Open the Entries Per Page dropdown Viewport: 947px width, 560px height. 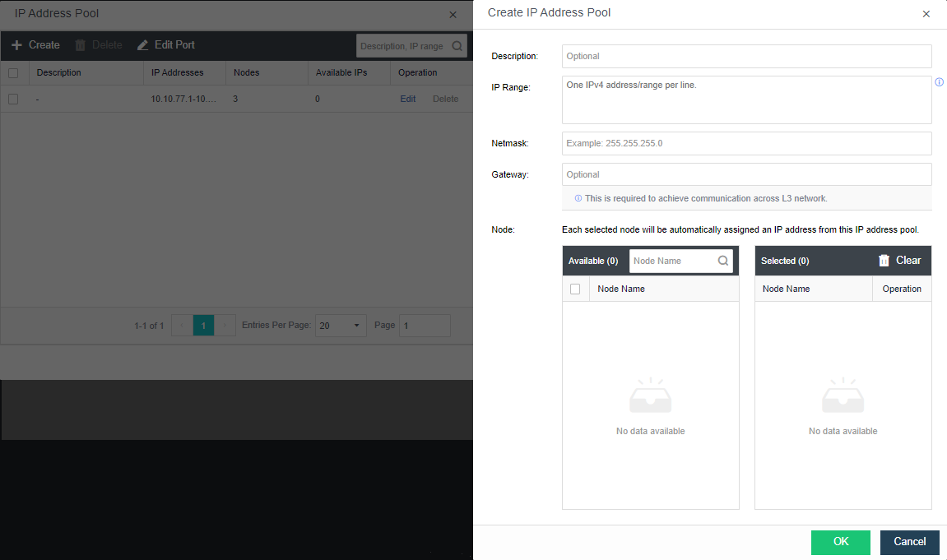341,326
